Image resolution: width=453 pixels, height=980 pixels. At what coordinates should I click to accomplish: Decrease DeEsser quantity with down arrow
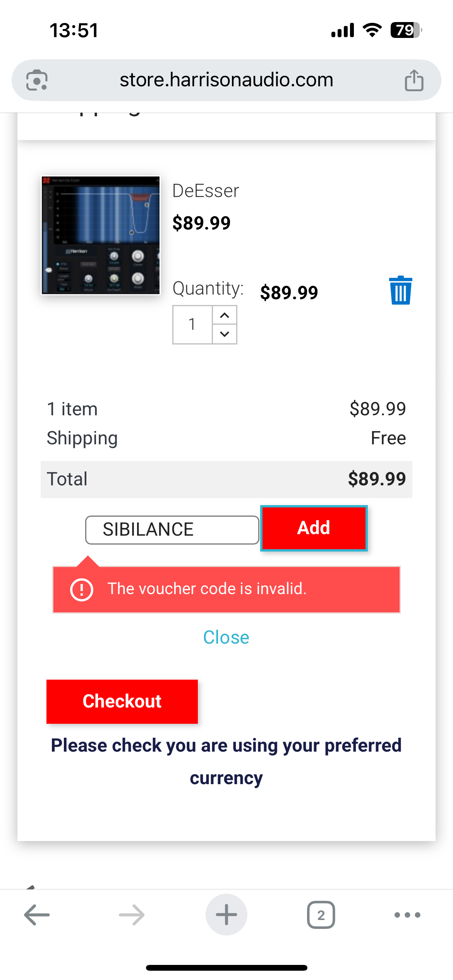tap(225, 334)
